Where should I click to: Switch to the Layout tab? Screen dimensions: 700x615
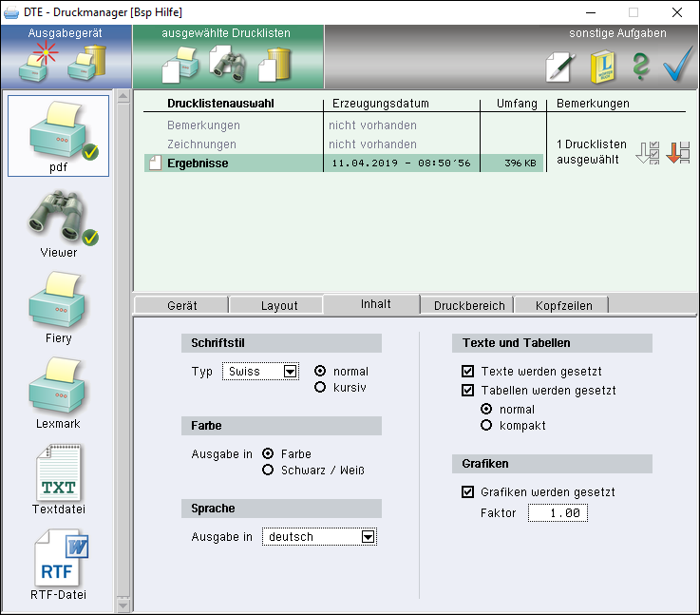[278, 305]
